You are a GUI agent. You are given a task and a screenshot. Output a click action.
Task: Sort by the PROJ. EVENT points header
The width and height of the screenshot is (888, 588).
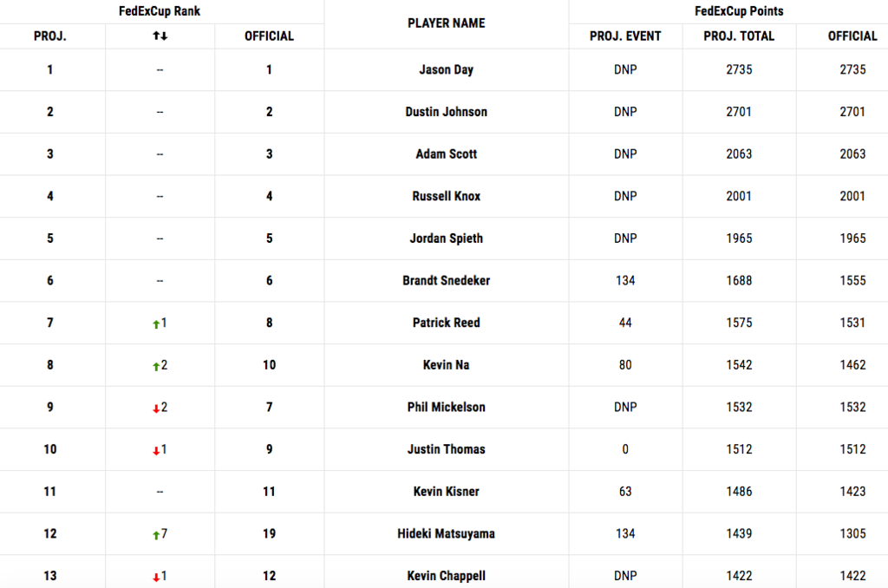pos(625,36)
